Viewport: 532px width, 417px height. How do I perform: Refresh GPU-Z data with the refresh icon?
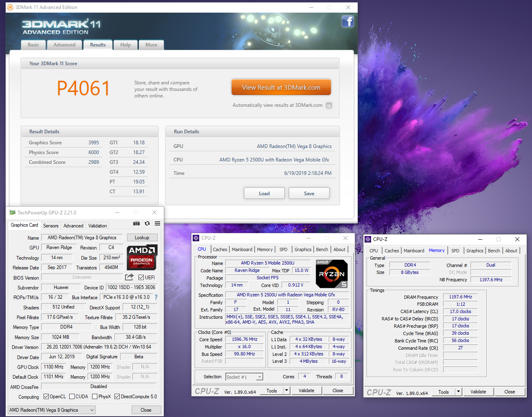[x=147, y=223]
